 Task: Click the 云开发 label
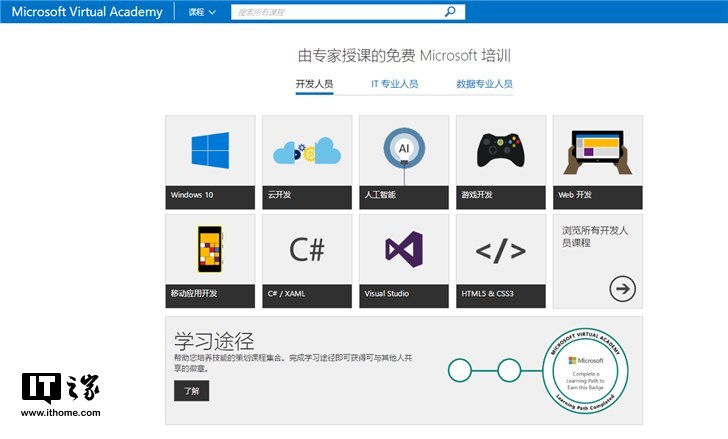(279, 195)
